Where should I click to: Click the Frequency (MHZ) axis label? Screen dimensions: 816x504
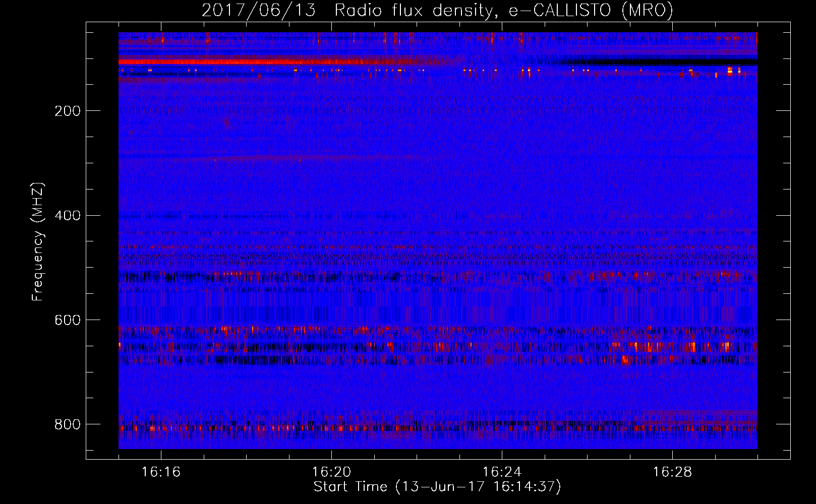point(38,241)
